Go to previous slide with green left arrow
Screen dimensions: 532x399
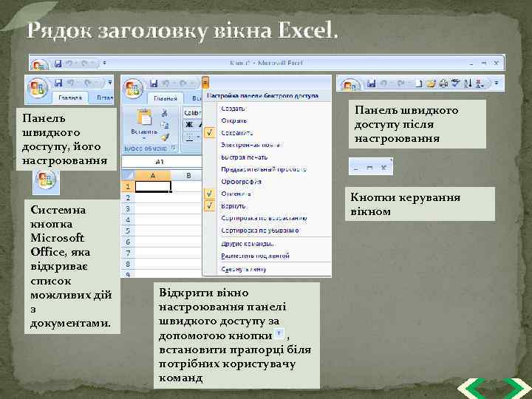(472, 389)
